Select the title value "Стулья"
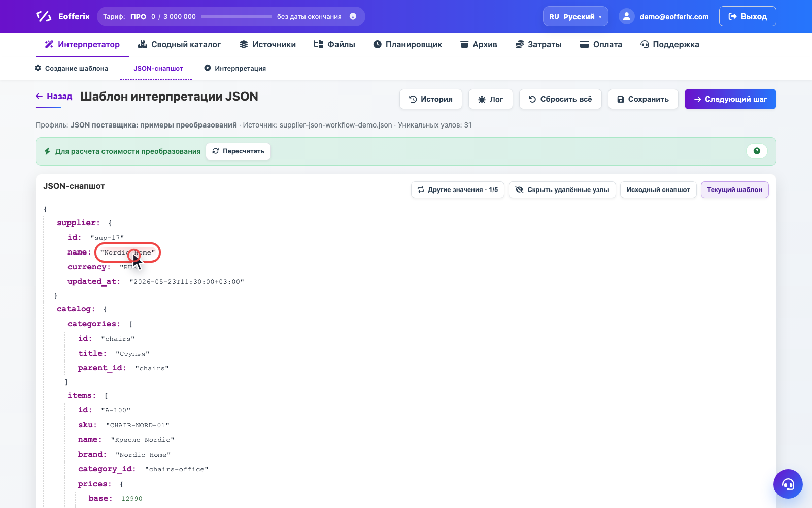 tap(132, 354)
